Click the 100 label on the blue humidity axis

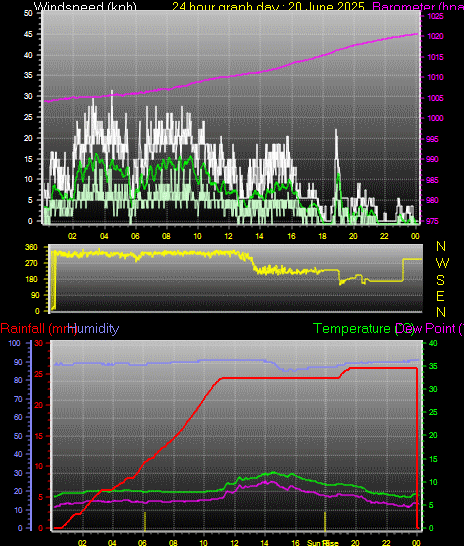pos(15,343)
